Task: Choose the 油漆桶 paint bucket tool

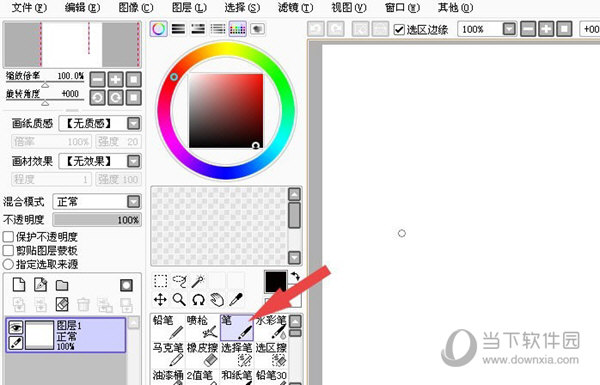Action: 168,377
